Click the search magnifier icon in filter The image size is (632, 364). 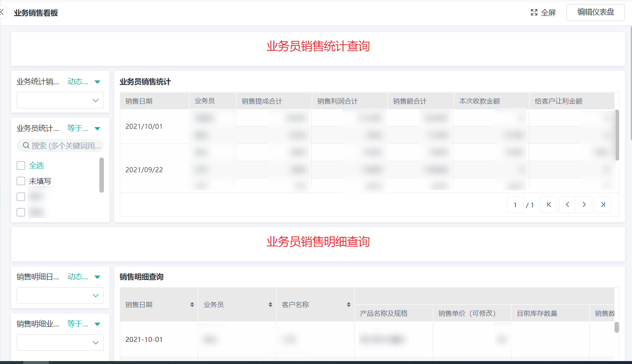click(26, 146)
